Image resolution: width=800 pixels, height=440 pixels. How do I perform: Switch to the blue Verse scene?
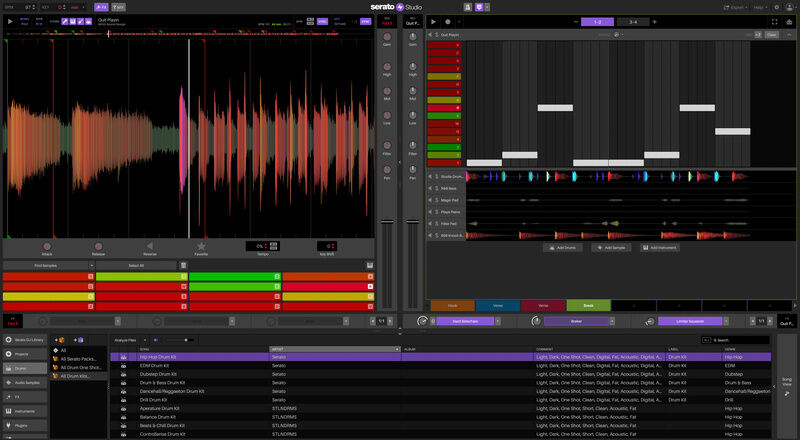pyautogui.click(x=498, y=305)
